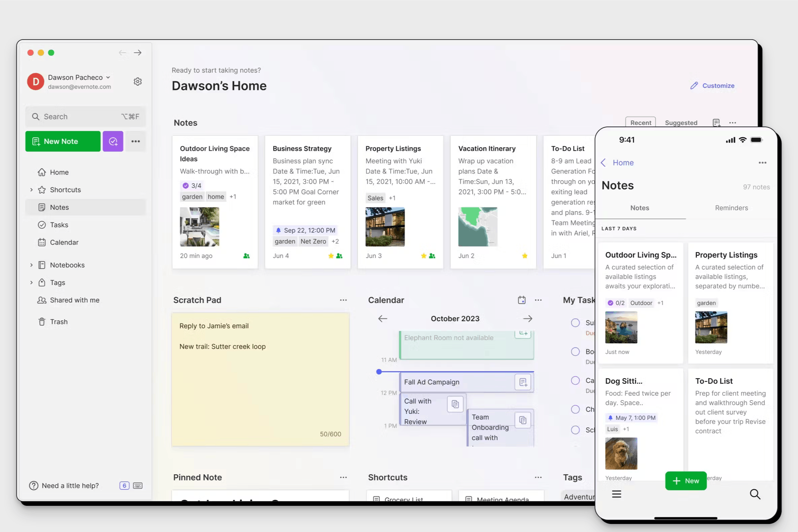Switch to the Suggested notes tab
The width and height of the screenshot is (798, 532).
[x=680, y=123]
